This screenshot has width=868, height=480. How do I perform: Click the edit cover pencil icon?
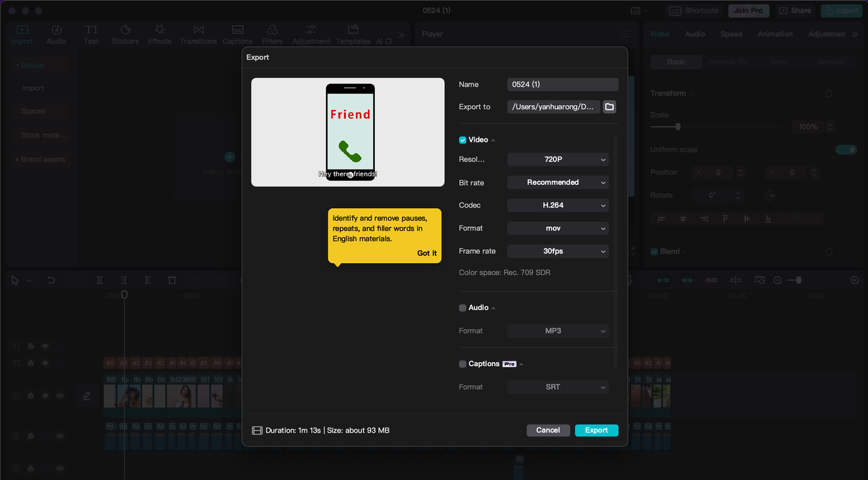pyautogui.click(x=87, y=395)
